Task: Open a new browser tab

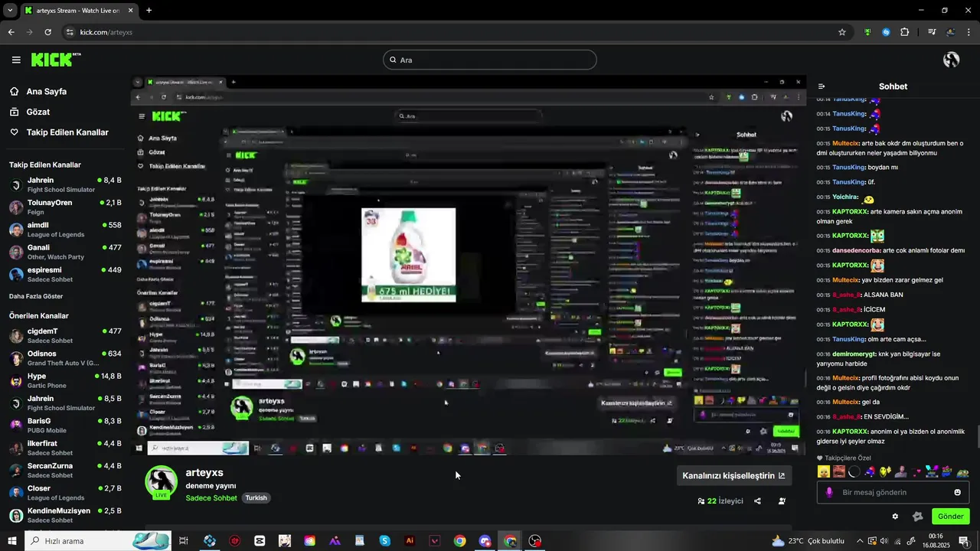Action: coord(149,11)
